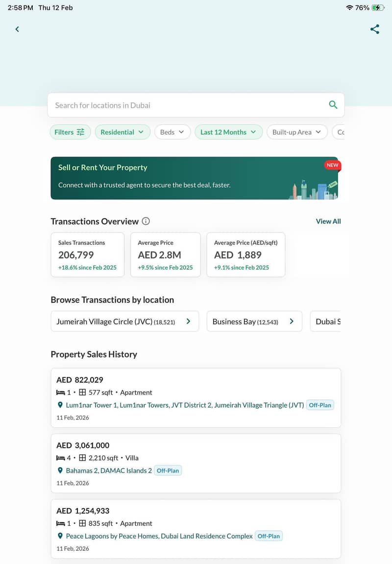The width and height of the screenshot is (392, 564).
Task: Tap the AED 3,061,000 price
Action: [83, 445]
